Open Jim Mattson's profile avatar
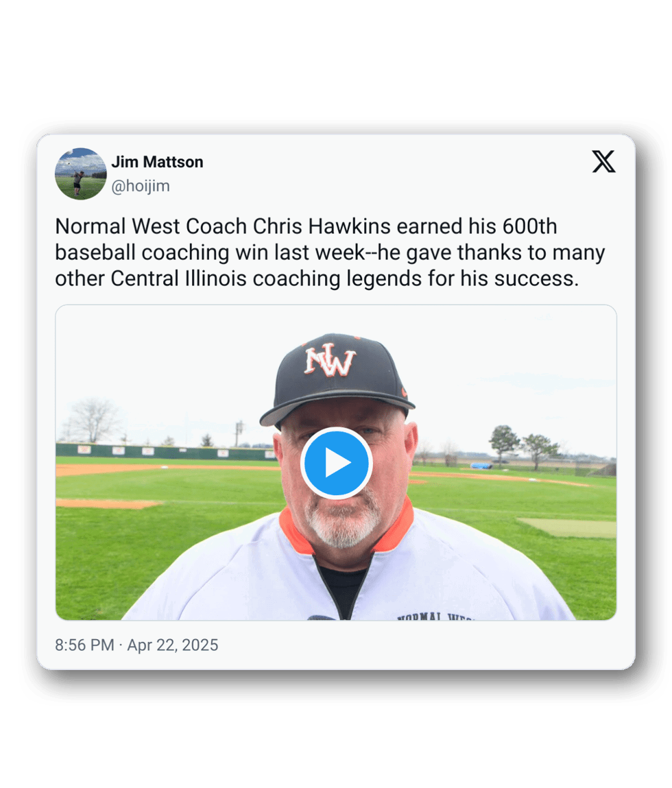The width and height of the screenshot is (672, 788). pyautogui.click(x=80, y=174)
